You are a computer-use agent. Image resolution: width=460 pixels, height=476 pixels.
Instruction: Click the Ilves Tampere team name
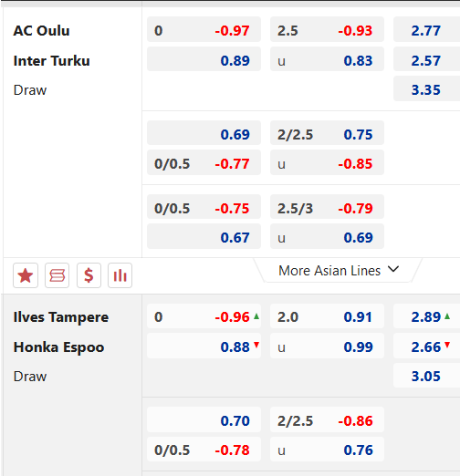[x=61, y=317]
